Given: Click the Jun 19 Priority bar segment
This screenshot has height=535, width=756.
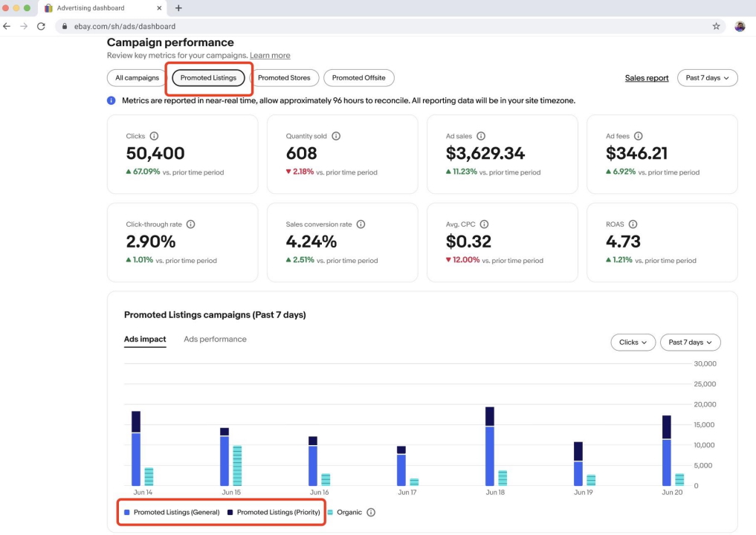Looking at the screenshot, I should pyautogui.click(x=578, y=452).
